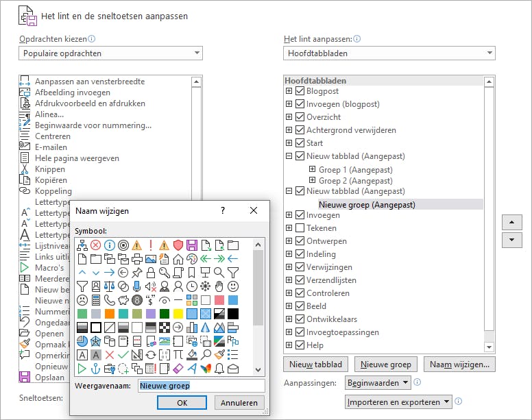532x420 pixels.
Task: Expand the Ontwikkelaars tab node
Action: point(289,319)
